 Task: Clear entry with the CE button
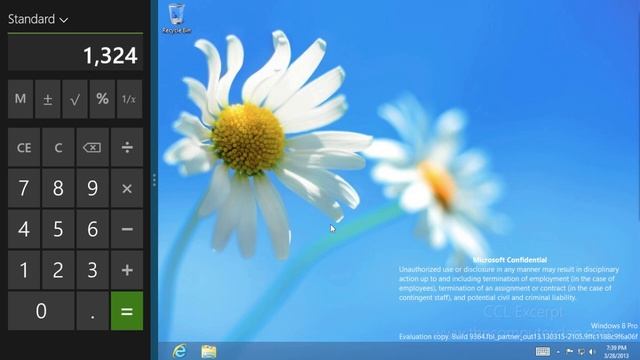click(24, 147)
